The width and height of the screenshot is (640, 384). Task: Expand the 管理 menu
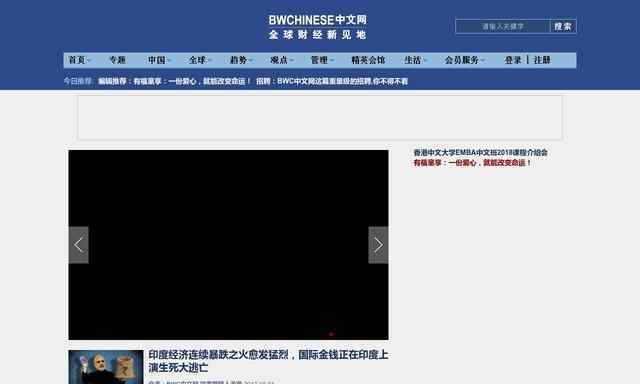pos(322,60)
